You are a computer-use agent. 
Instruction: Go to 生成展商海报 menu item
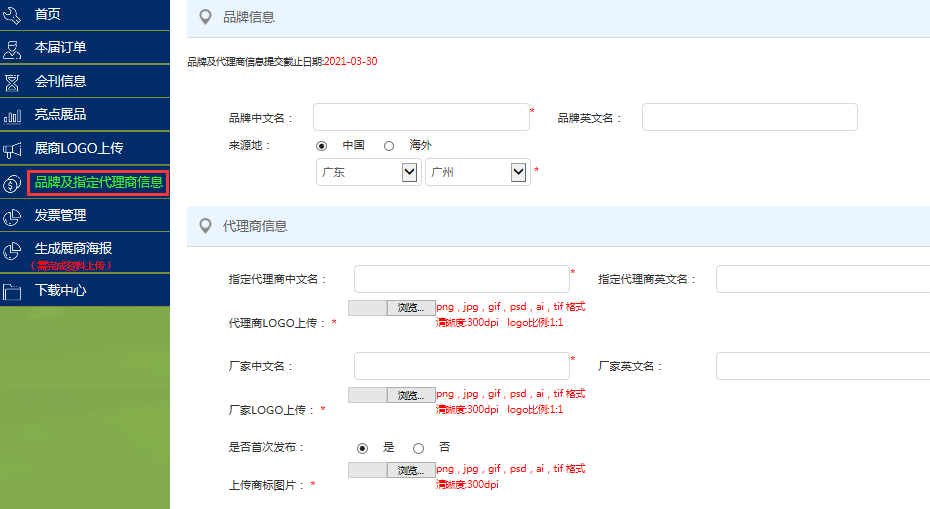(73, 249)
